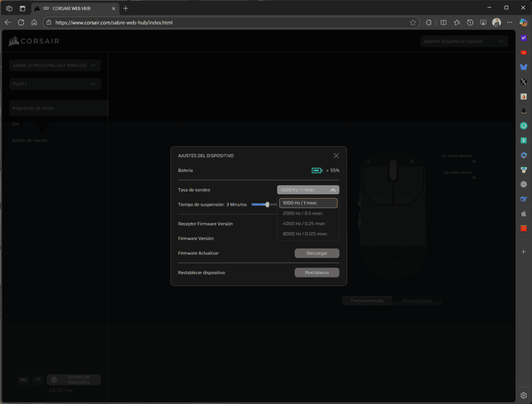532x404 pixels.
Task: Open the Edge sidebar settings gear
Action: tap(524, 395)
